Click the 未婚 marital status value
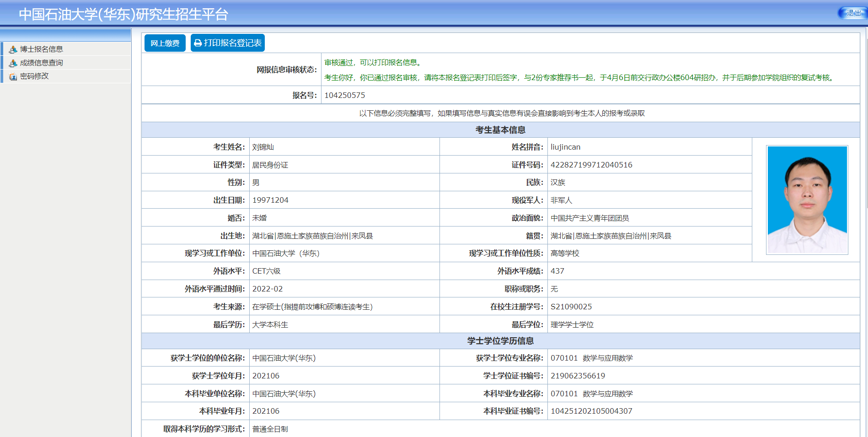Viewport: 868px width, 437px height. (259, 218)
